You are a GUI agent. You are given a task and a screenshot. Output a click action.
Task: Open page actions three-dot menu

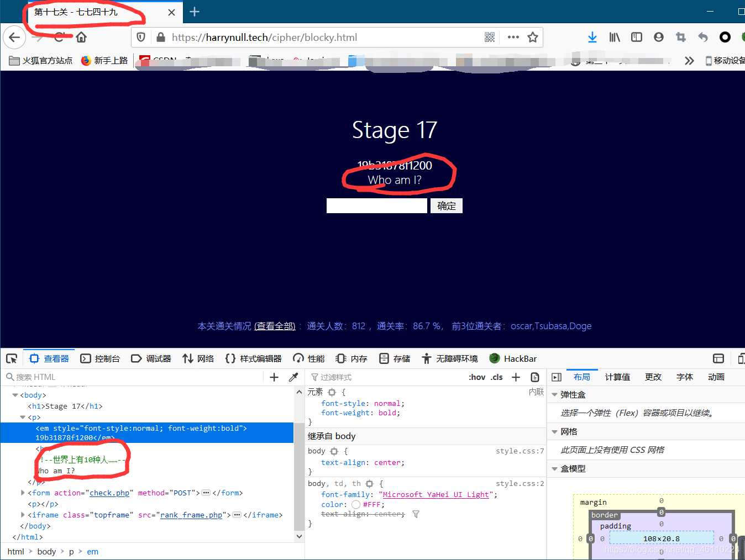point(513,37)
